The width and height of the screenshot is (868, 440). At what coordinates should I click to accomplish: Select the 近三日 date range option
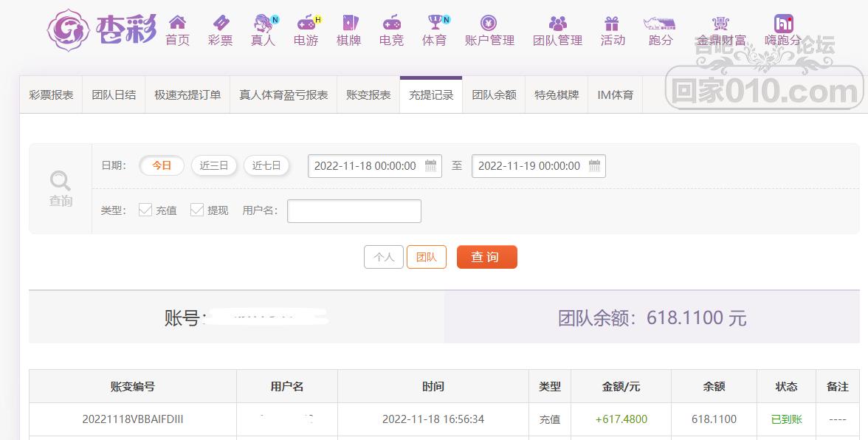[x=214, y=165]
